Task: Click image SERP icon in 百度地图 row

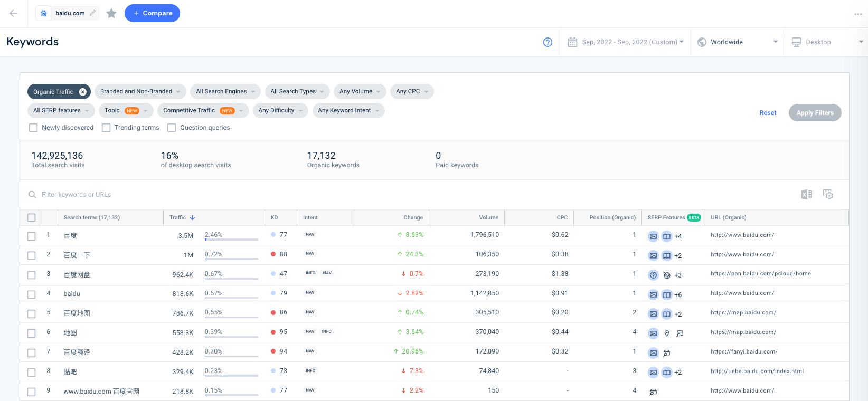Action: pos(653,314)
